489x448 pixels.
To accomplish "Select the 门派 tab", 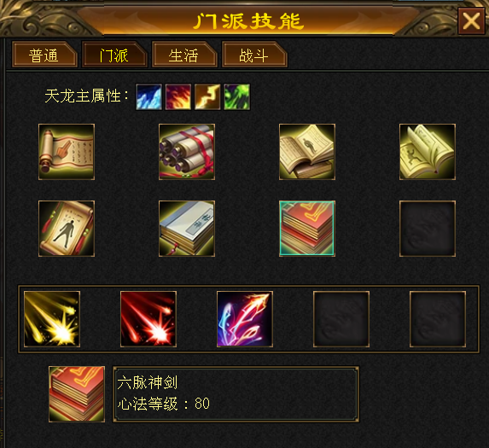I will [114, 55].
